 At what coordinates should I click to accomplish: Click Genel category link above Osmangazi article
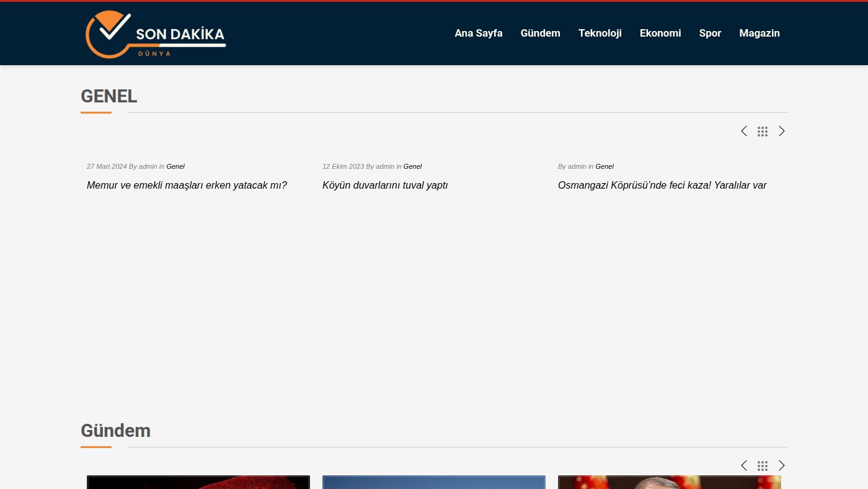point(604,166)
